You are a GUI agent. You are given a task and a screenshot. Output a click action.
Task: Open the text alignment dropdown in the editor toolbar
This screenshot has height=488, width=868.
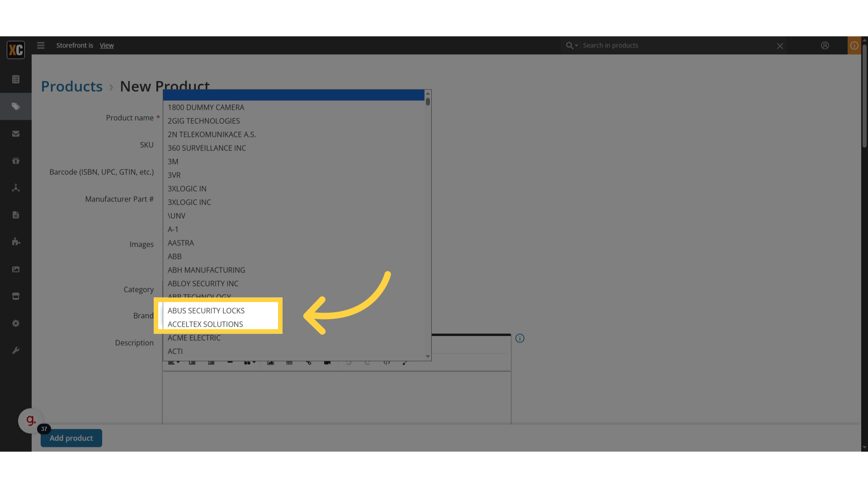click(x=174, y=363)
